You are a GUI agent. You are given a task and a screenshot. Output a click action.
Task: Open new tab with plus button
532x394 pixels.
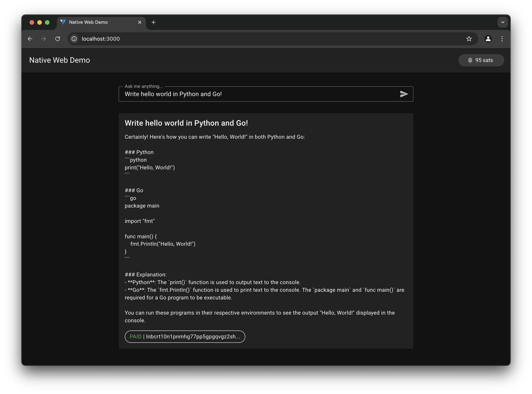tap(153, 22)
